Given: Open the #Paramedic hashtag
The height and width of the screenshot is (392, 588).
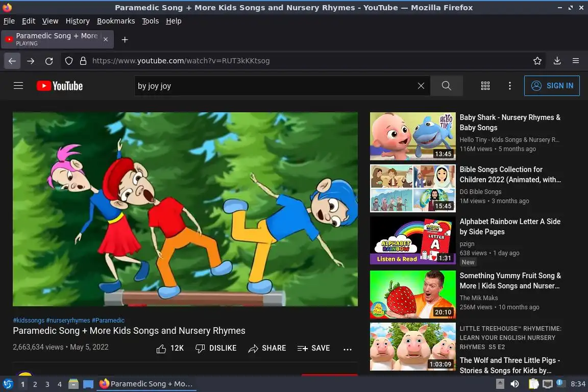Looking at the screenshot, I should [108, 321].
